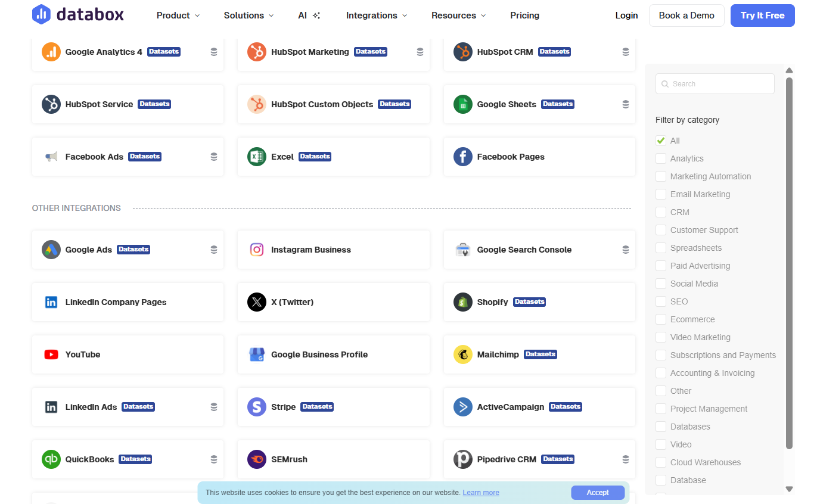Image resolution: width=817 pixels, height=504 pixels.
Task: Open the AI menu in the navbar
Action: [x=309, y=15]
